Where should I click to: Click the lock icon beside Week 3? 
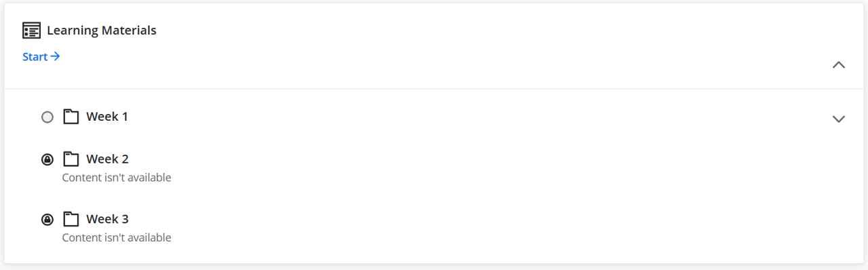47,220
